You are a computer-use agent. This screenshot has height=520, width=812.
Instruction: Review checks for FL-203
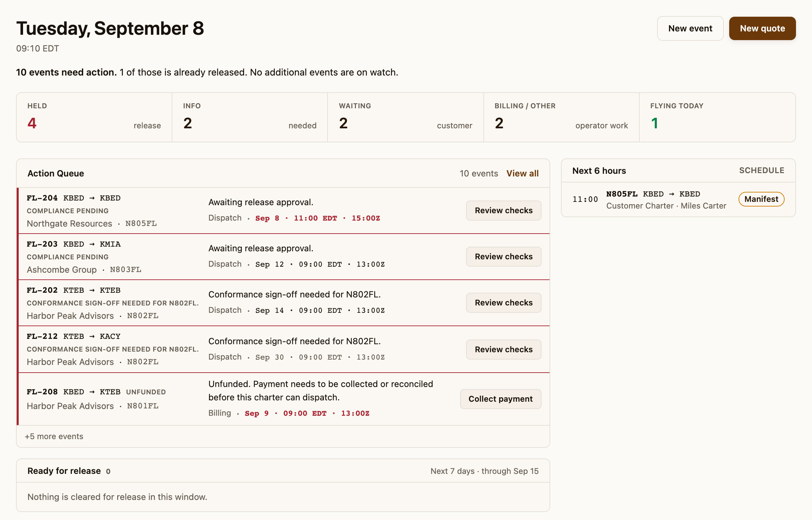[x=503, y=257]
